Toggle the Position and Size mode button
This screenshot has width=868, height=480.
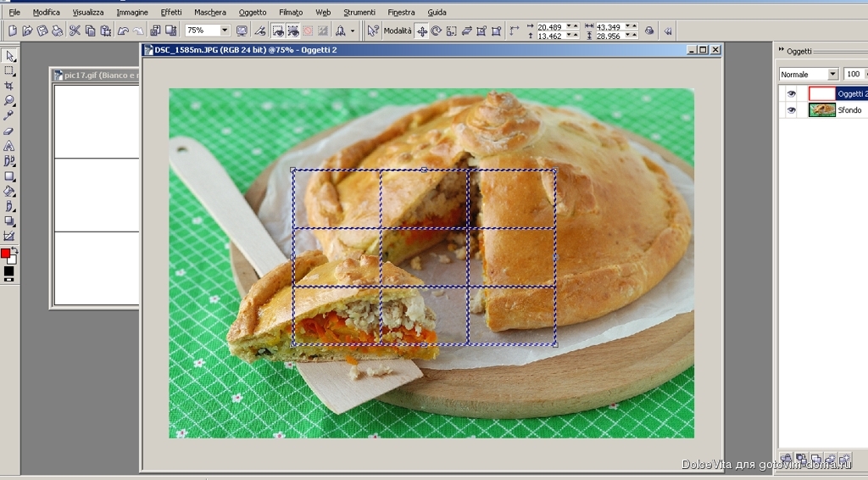pyautogui.click(x=421, y=31)
